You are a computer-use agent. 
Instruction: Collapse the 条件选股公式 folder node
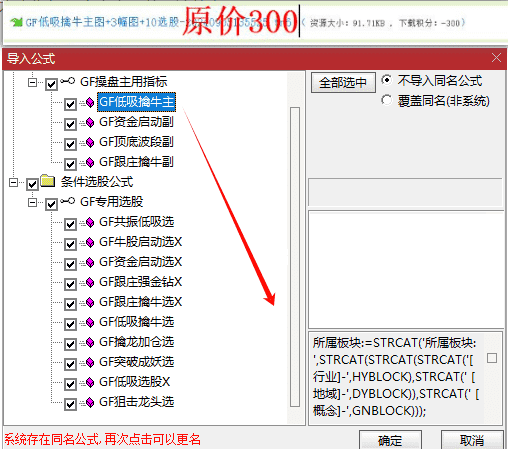click(x=13, y=182)
